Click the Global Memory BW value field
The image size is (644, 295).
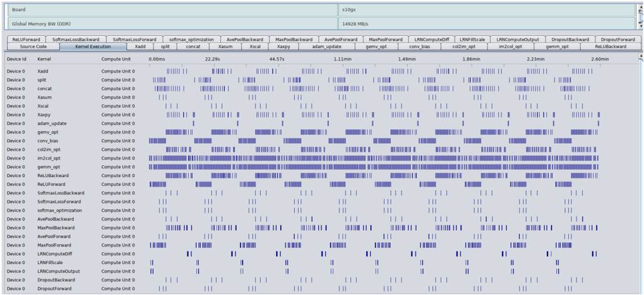485,24
